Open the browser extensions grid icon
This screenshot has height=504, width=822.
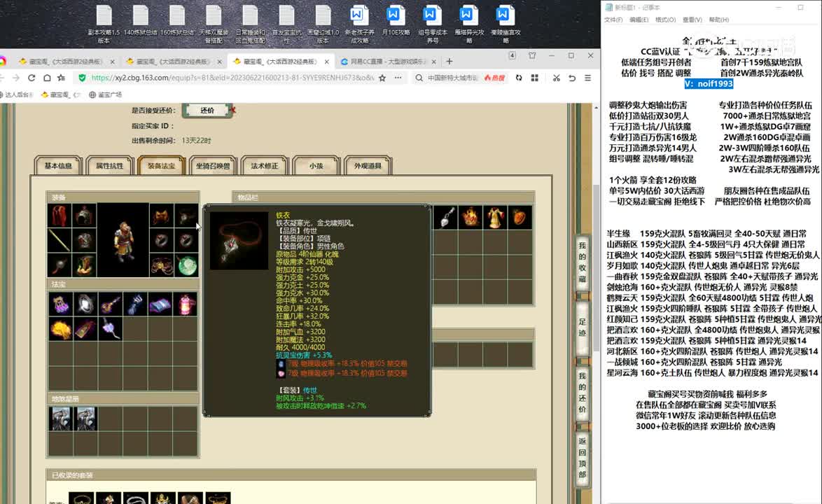point(535,78)
